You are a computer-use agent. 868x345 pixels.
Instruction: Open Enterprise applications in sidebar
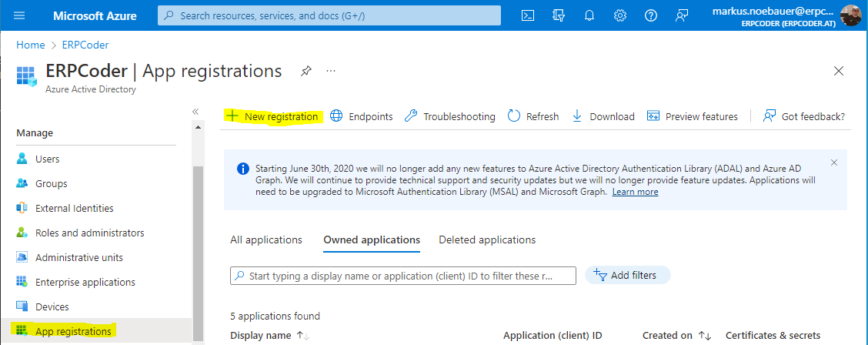(85, 282)
